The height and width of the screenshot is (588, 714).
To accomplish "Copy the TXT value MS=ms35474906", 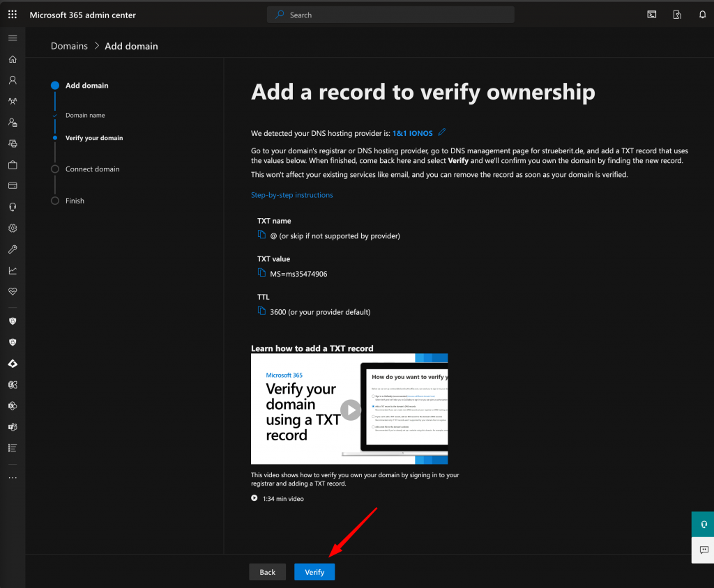I will 262,273.
